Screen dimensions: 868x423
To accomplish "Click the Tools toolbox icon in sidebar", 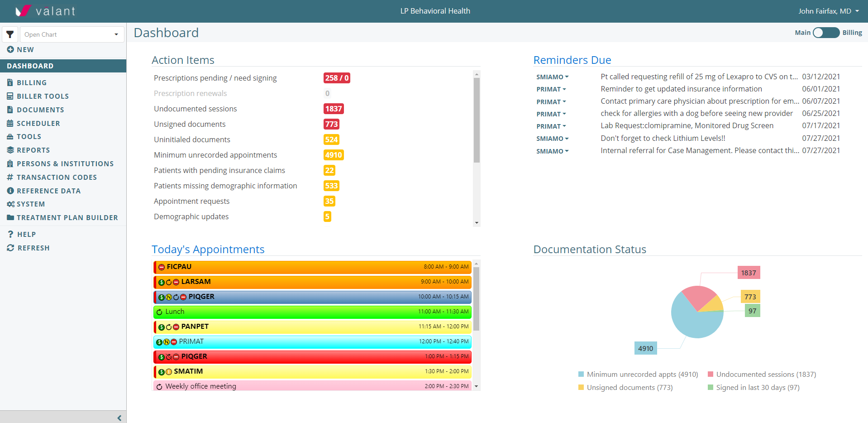I will click(x=10, y=136).
